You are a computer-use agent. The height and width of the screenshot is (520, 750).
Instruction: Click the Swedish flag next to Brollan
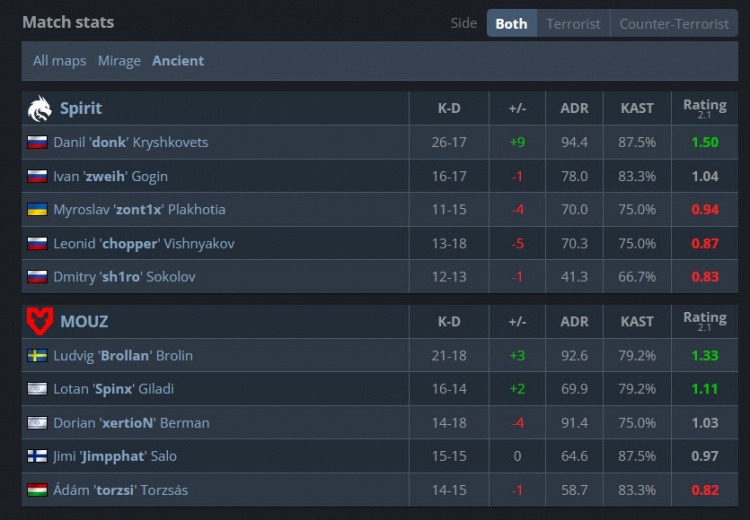tap(37, 356)
